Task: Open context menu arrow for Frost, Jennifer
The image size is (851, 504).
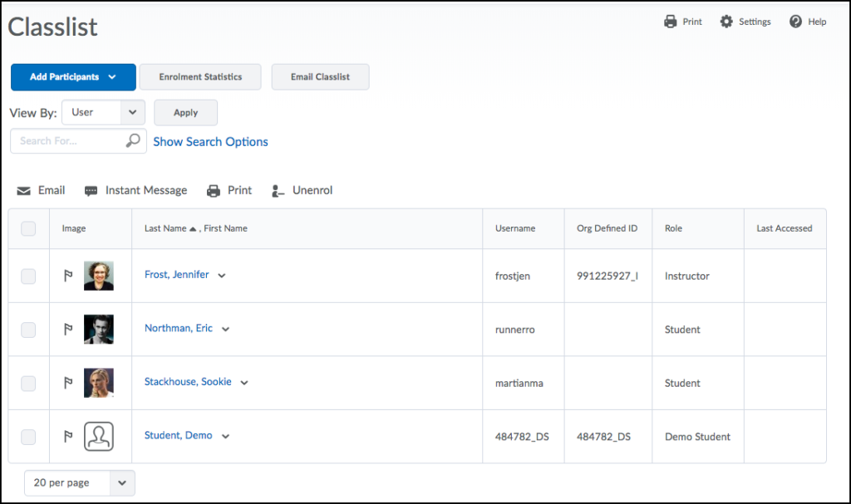Action: point(222,276)
